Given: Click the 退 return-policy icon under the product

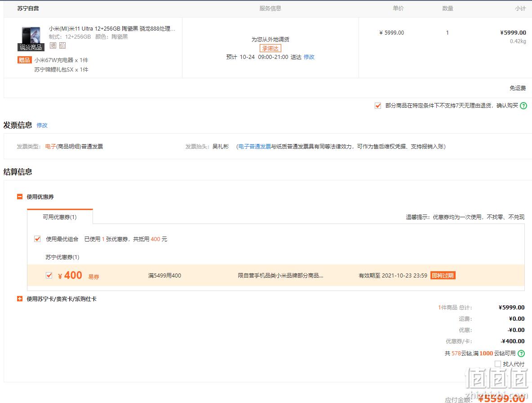Looking at the screenshot, I should coord(53,45).
